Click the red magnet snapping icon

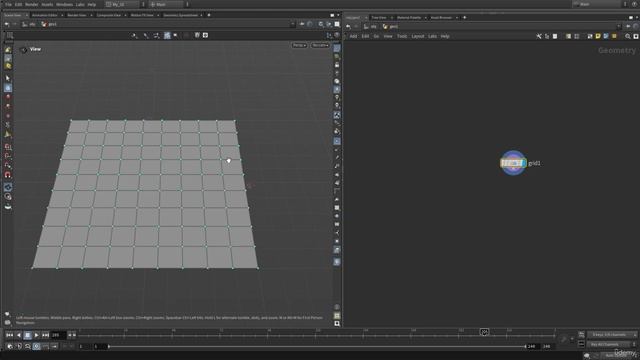[x=8, y=175]
